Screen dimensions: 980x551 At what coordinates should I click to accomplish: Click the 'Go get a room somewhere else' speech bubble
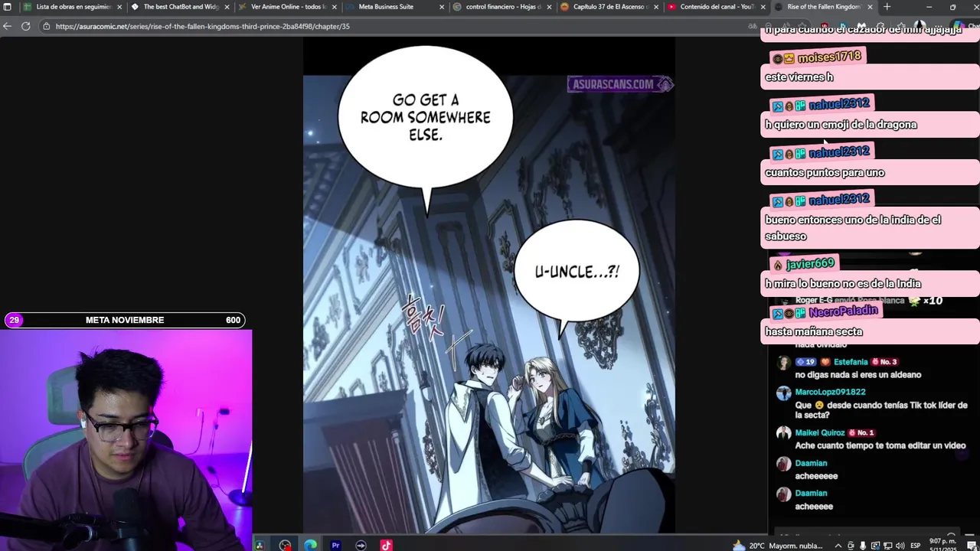[425, 117]
